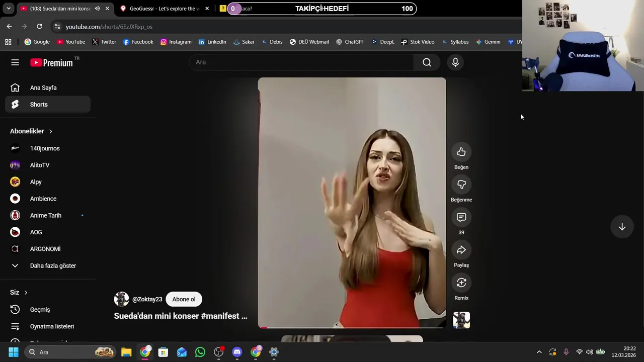This screenshot has height=362, width=644.
Task: Select Shorts in sidebar
Action: tap(48, 105)
